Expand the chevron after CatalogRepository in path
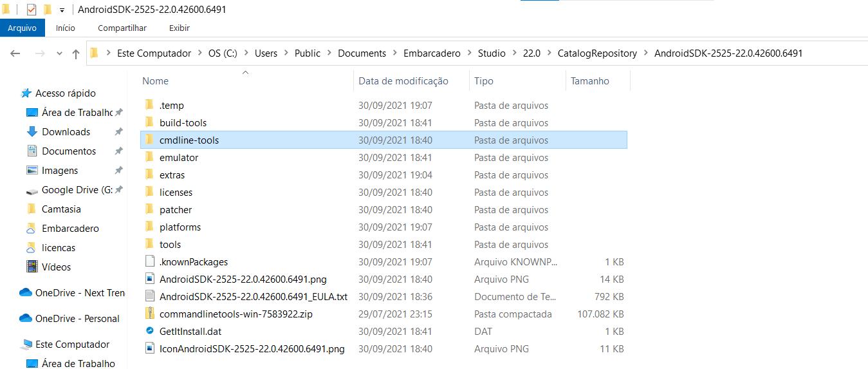The width and height of the screenshot is (868, 369). coord(645,53)
